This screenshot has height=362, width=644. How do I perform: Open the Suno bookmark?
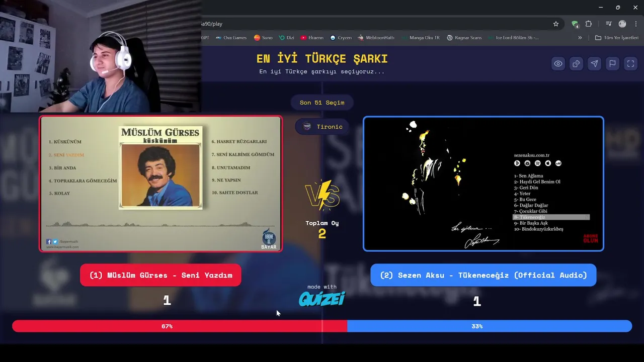(x=263, y=38)
